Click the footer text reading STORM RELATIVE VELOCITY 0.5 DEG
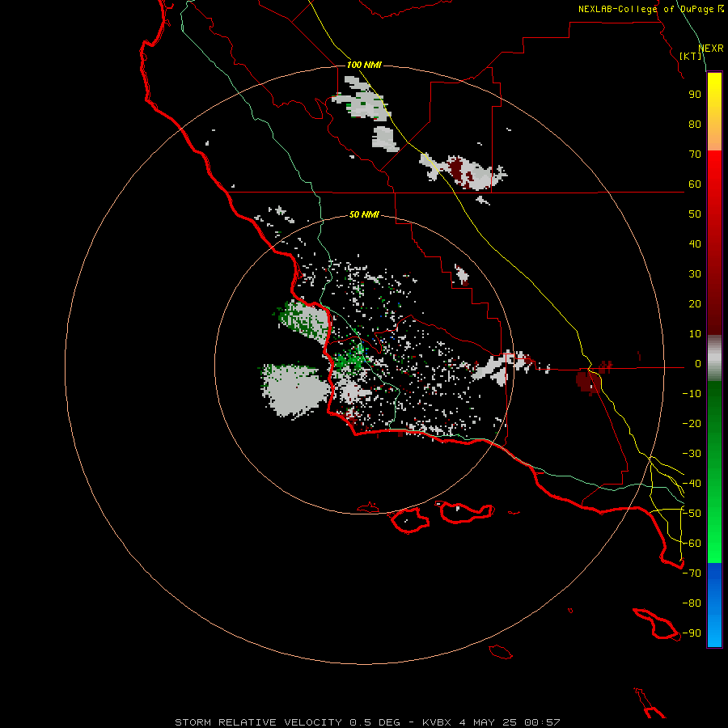This screenshot has width=728, height=728. point(287,722)
